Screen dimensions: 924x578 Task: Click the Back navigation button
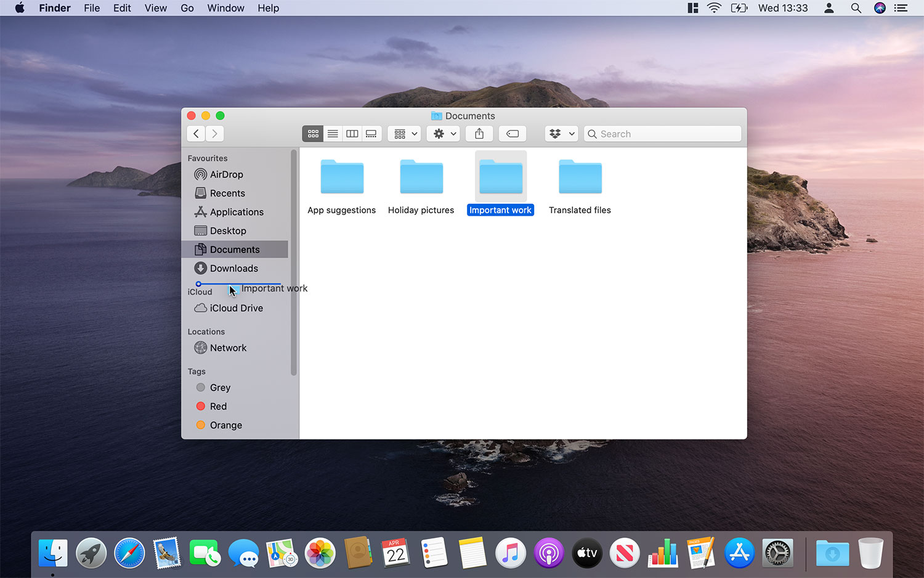point(195,133)
